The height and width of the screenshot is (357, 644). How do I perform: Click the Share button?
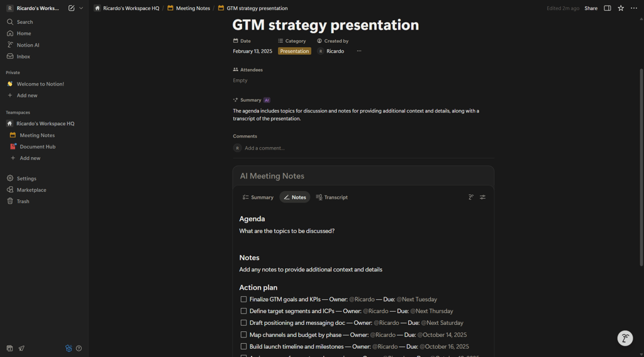point(591,8)
